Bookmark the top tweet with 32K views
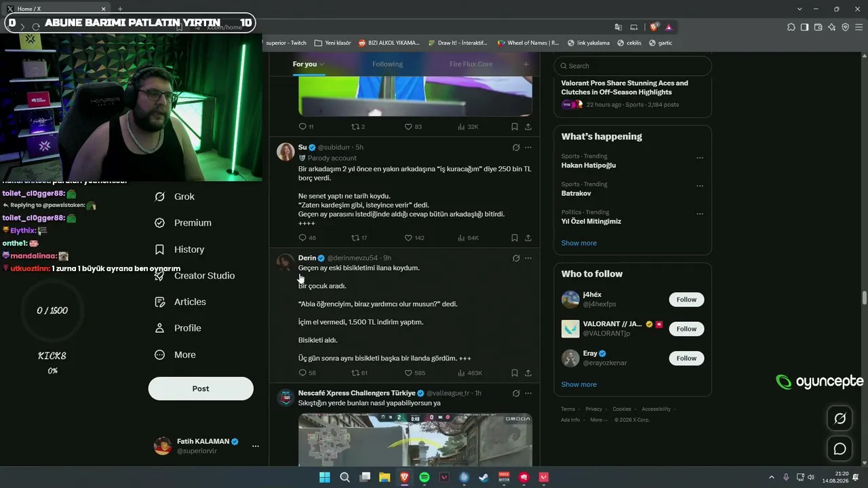The height and width of the screenshot is (488, 868). click(515, 127)
